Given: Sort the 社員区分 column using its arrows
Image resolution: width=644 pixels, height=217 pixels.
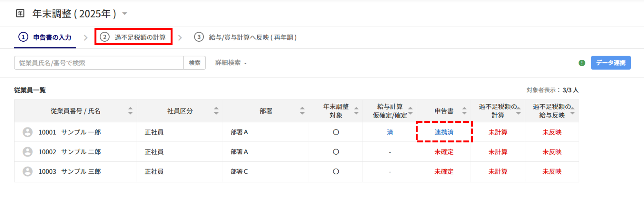Looking at the screenshot, I should point(216,111).
